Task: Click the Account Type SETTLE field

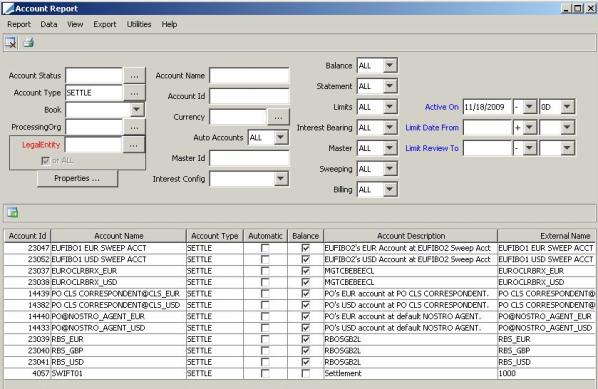Action: coord(94,93)
